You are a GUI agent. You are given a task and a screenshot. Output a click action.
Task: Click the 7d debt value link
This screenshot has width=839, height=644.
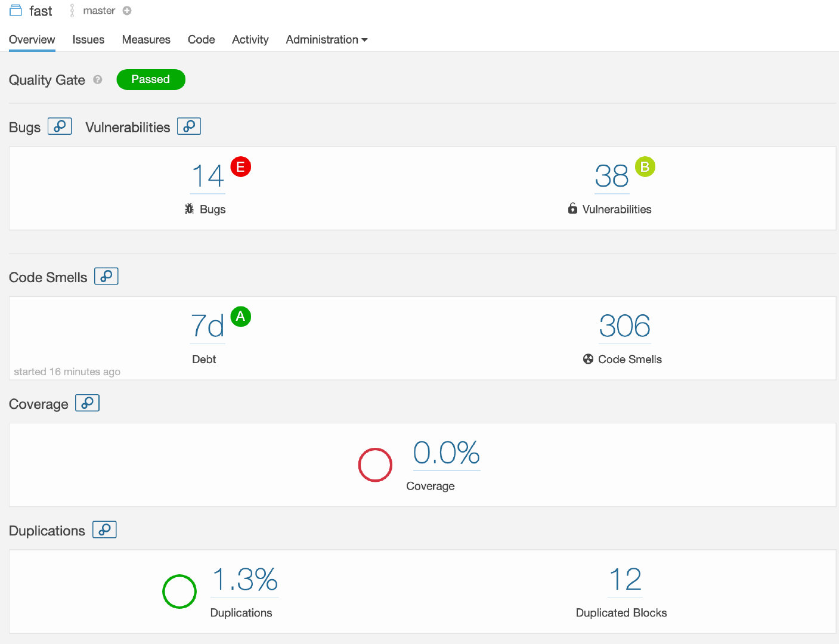[x=208, y=326]
